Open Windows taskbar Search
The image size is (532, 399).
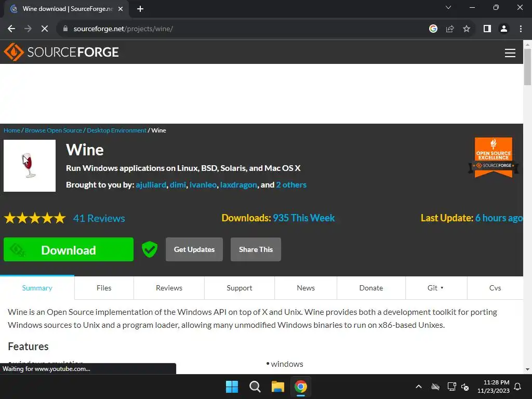(x=255, y=387)
